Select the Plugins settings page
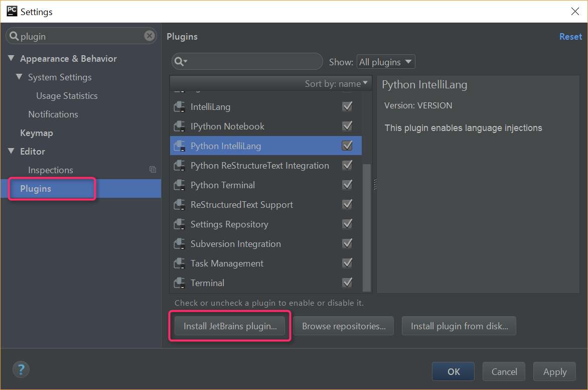Viewport: 588px width, 390px height. (x=81, y=189)
